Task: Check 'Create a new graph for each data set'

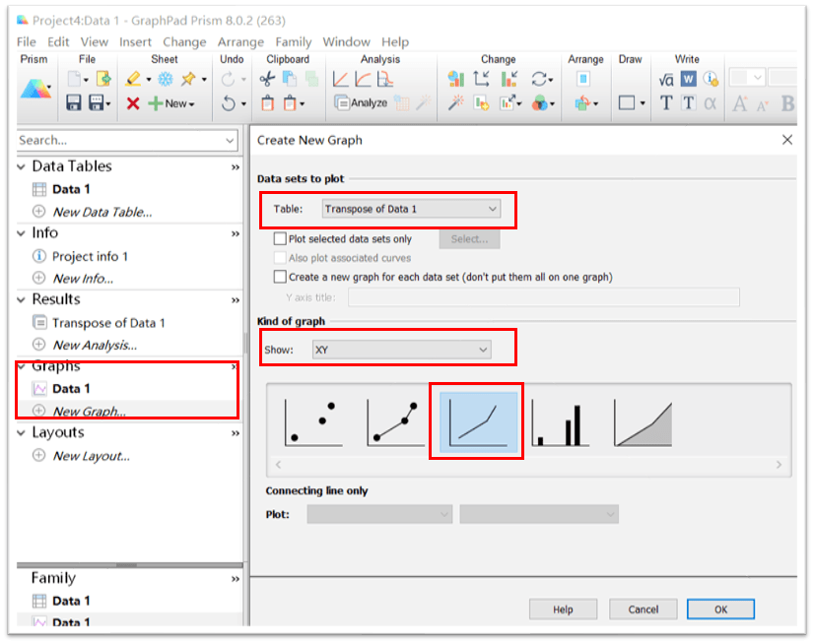Action: 281,278
